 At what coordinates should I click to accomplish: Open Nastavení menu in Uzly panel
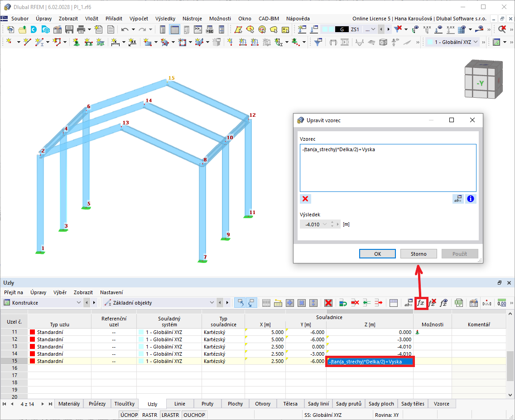[111, 292]
